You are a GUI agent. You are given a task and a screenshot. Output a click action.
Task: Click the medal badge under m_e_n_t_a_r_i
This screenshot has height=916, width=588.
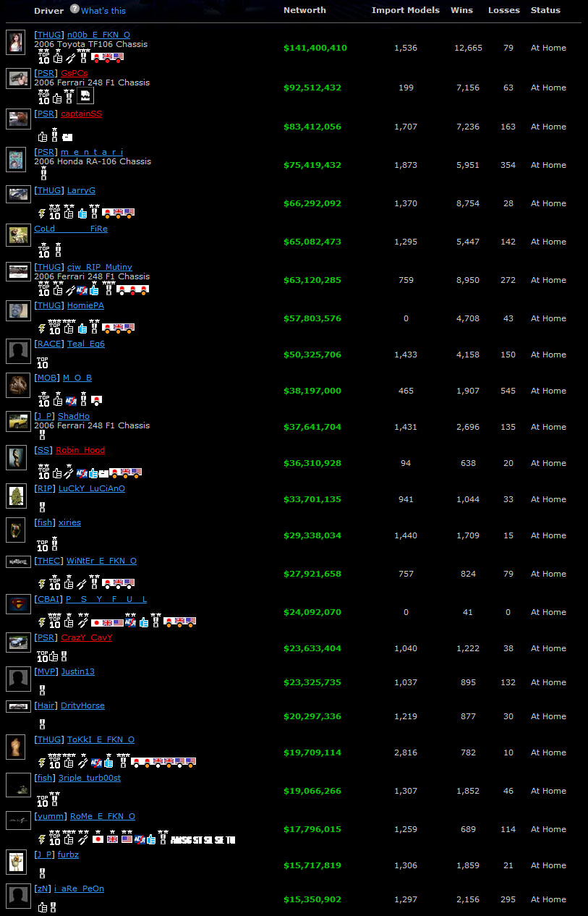tap(43, 173)
